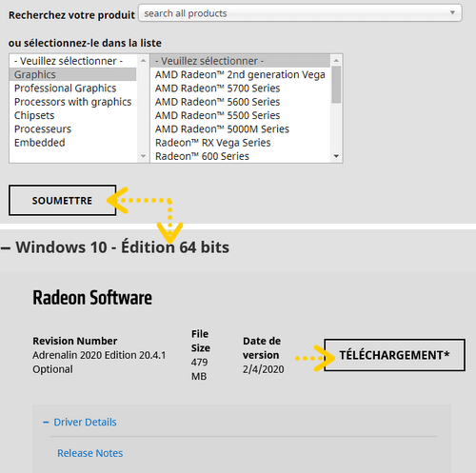The height and width of the screenshot is (473, 476).
Task: Click the product list scrollbar thumb
Action: (336, 85)
